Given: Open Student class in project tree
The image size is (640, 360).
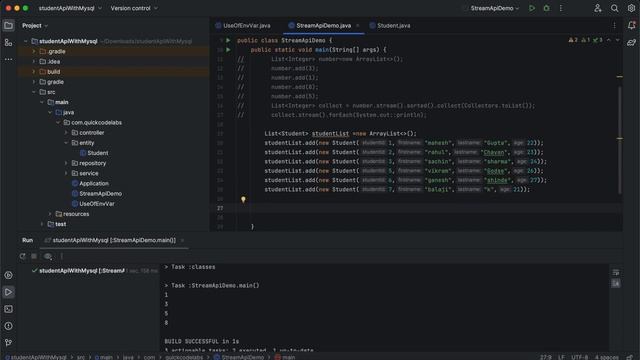Looking at the screenshot, I should [94, 153].
